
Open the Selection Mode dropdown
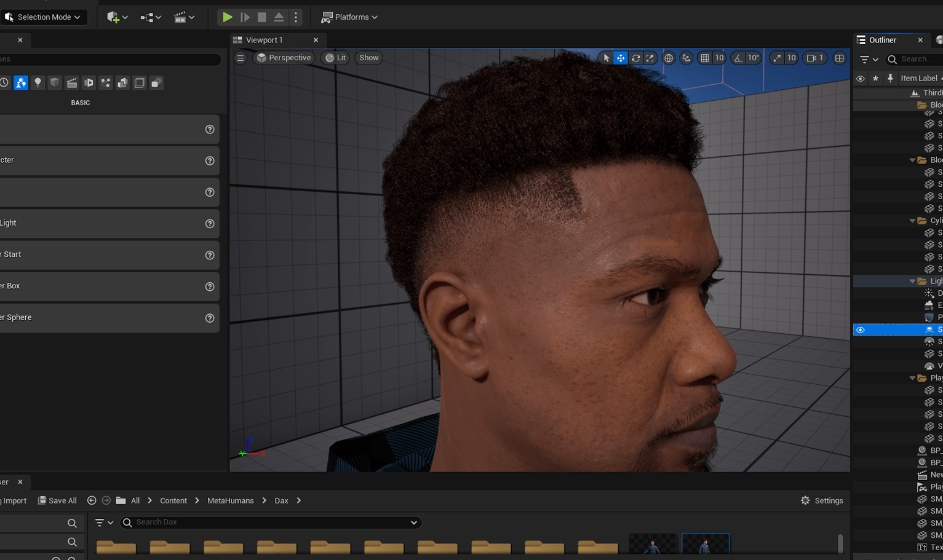click(43, 17)
